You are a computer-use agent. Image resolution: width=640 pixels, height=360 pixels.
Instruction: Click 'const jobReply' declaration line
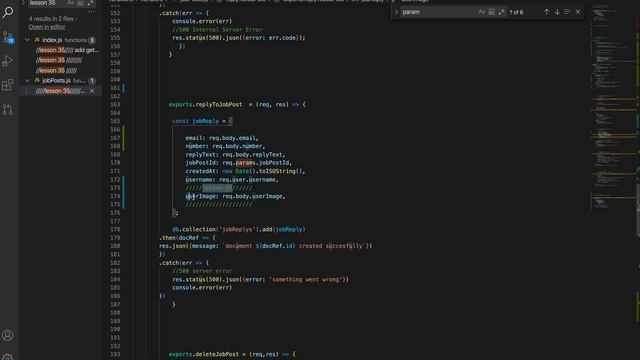pos(202,121)
